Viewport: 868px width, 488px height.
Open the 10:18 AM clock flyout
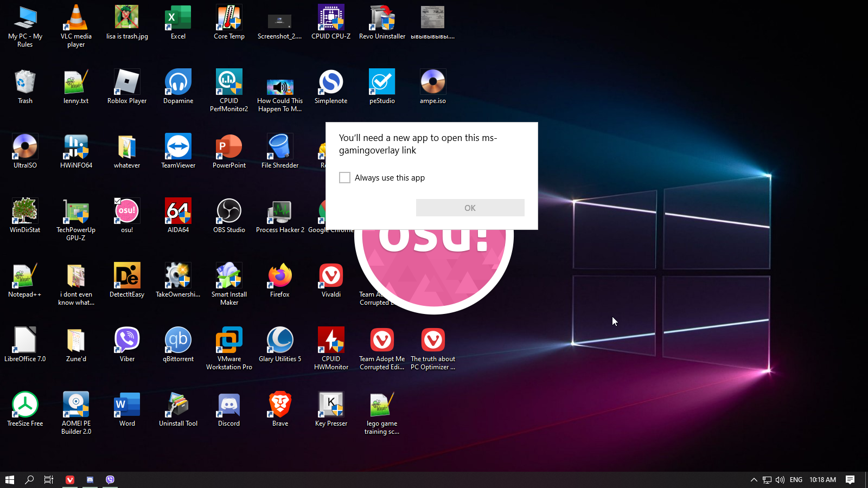point(822,479)
